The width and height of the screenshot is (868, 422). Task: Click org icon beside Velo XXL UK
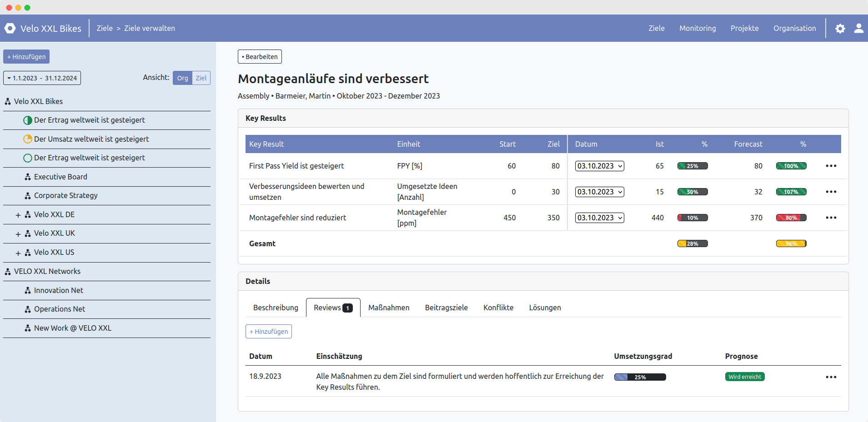pos(28,233)
